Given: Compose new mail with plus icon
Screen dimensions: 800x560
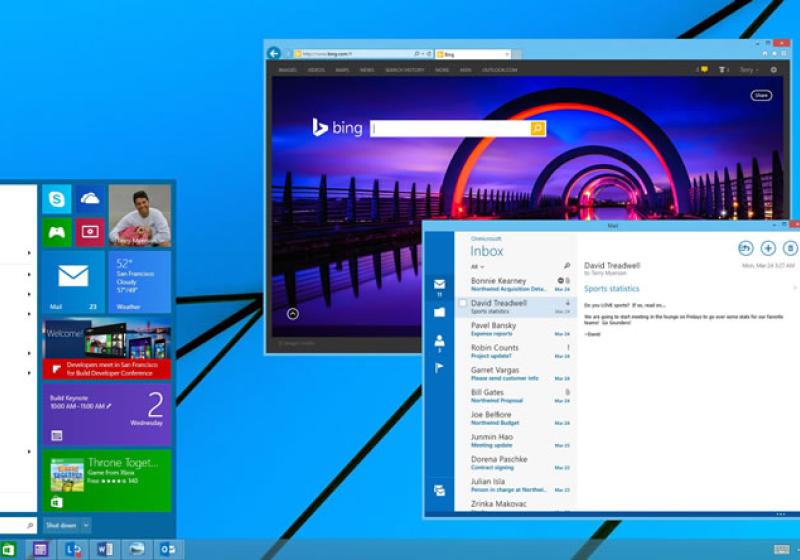Looking at the screenshot, I should [x=768, y=248].
